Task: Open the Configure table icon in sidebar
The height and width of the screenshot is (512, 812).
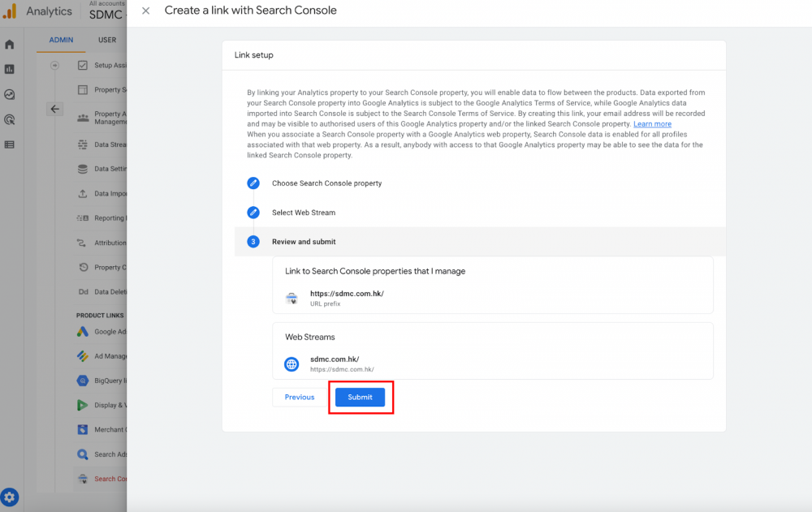Action: pyautogui.click(x=9, y=145)
